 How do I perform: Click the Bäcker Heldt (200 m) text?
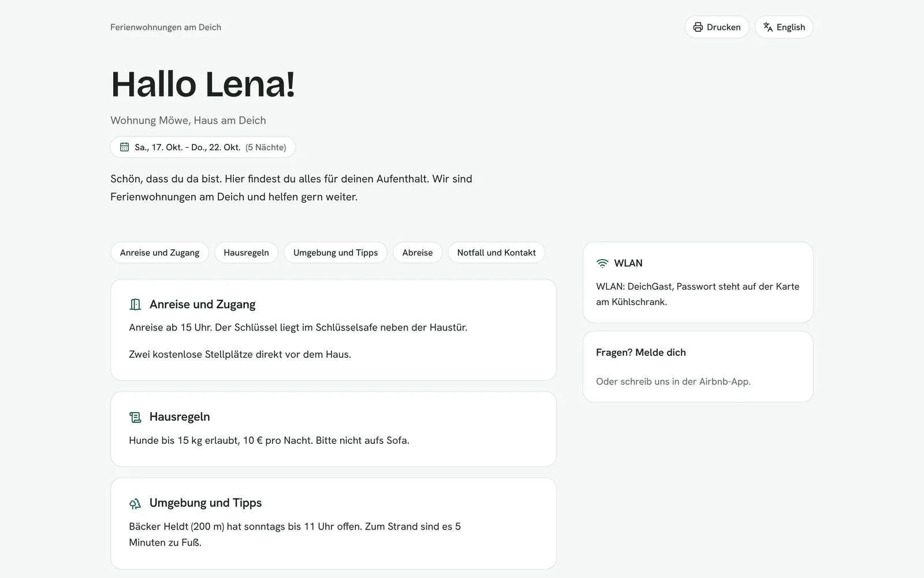pos(295,535)
